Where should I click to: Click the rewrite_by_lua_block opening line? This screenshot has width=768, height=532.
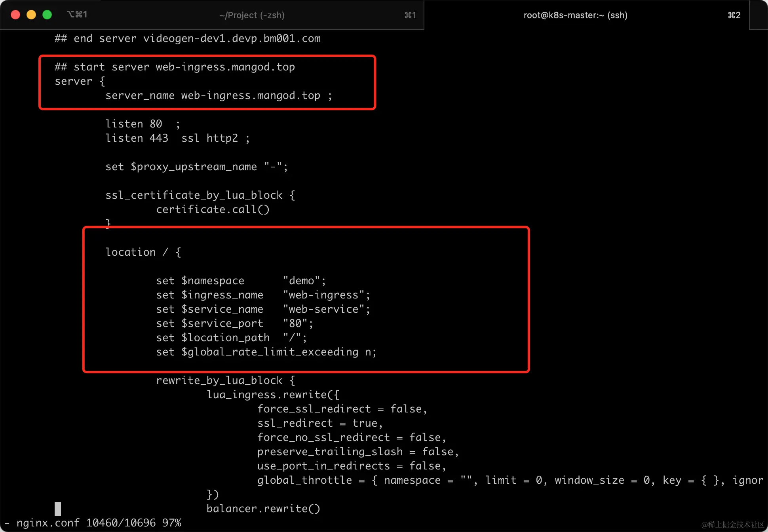pyautogui.click(x=225, y=380)
